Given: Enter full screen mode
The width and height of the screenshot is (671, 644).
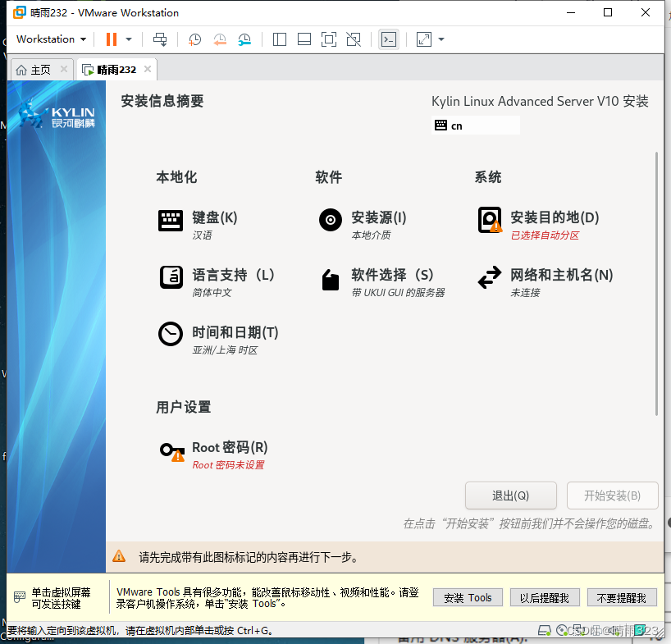Looking at the screenshot, I should click(329, 39).
